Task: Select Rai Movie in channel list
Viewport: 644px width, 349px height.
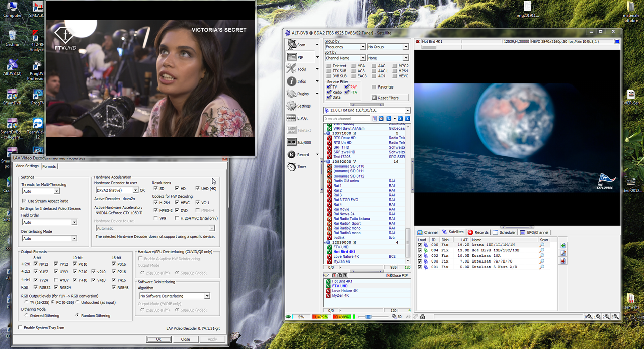Action: (341, 209)
